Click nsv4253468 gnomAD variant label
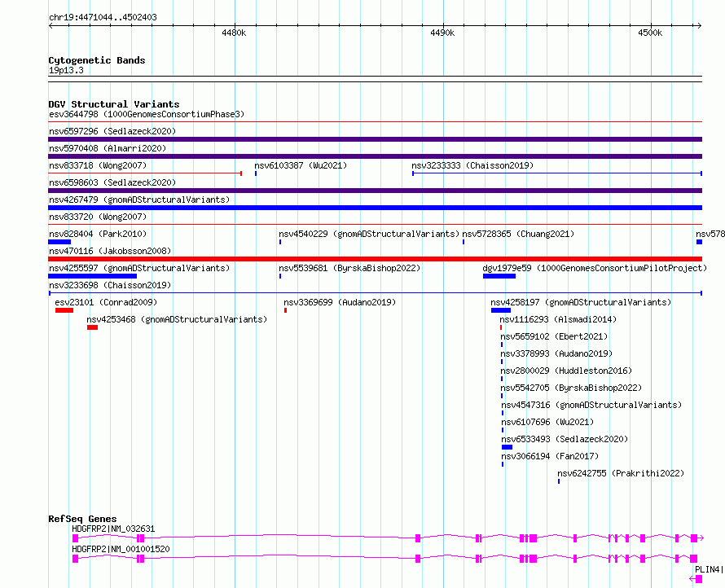This screenshot has width=725, height=588. click(177, 319)
